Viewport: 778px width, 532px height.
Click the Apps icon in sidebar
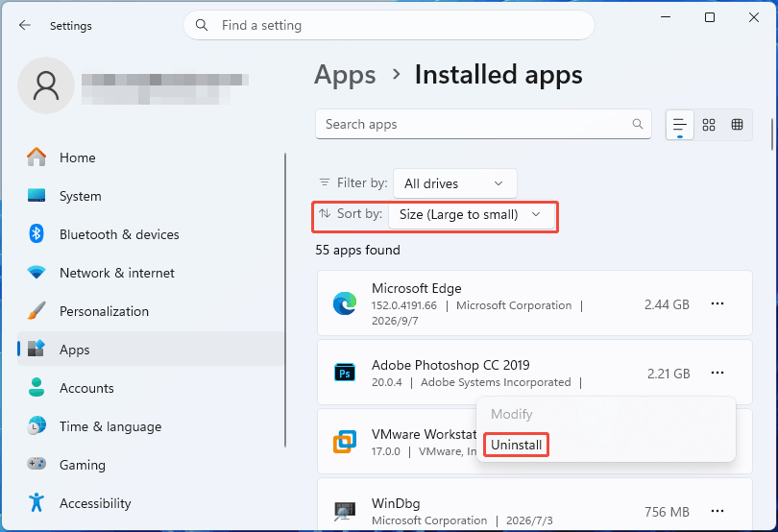coord(36,349)
